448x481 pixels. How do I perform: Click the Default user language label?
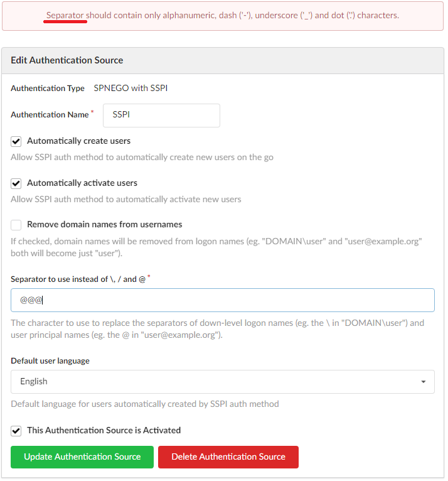pos(50,360)
